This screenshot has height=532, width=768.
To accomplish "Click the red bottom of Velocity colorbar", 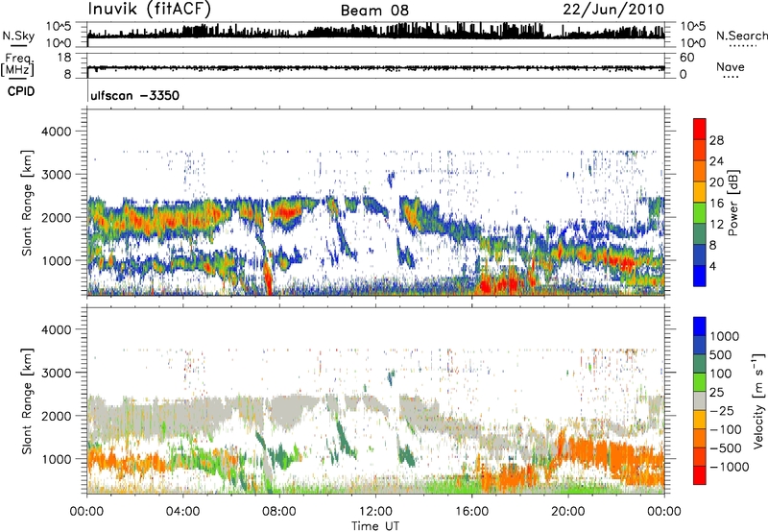I will tap(700, 476).
